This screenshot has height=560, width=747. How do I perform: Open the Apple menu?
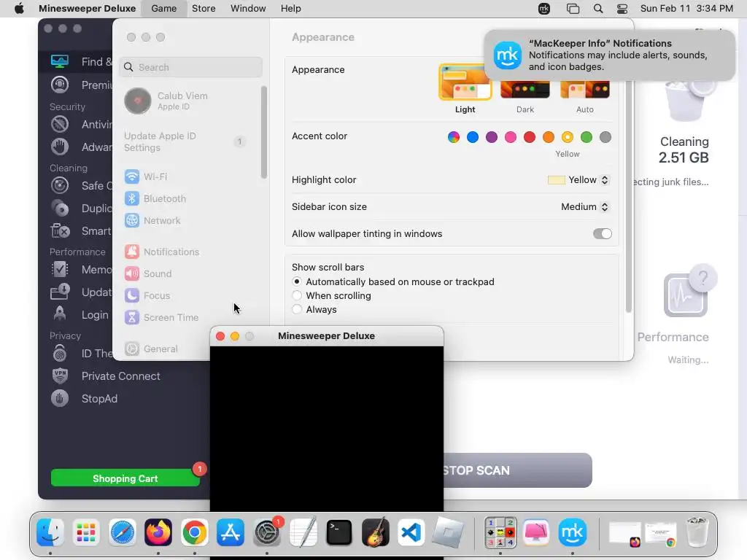19,9
